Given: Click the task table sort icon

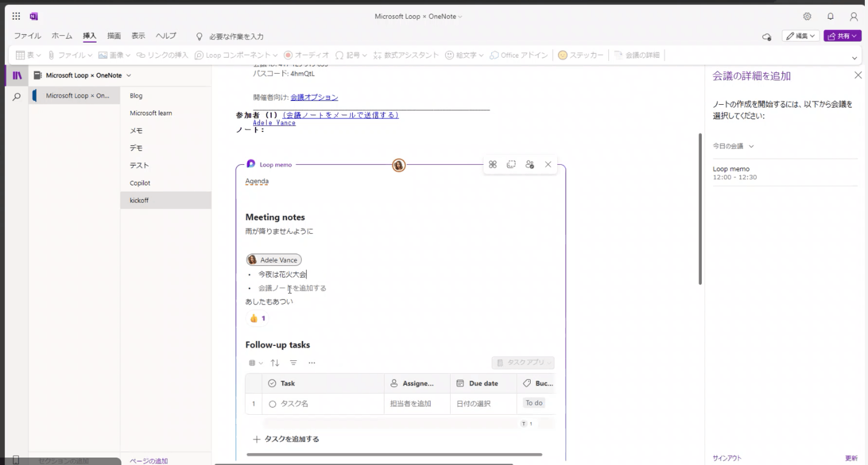Looking at the screenshot, I should [x=275, y=363].
